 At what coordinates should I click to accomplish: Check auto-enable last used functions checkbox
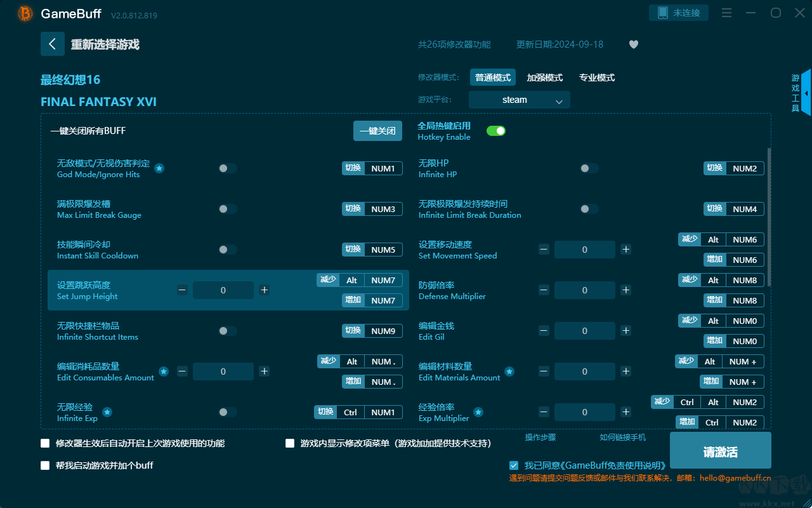[45, 443]
